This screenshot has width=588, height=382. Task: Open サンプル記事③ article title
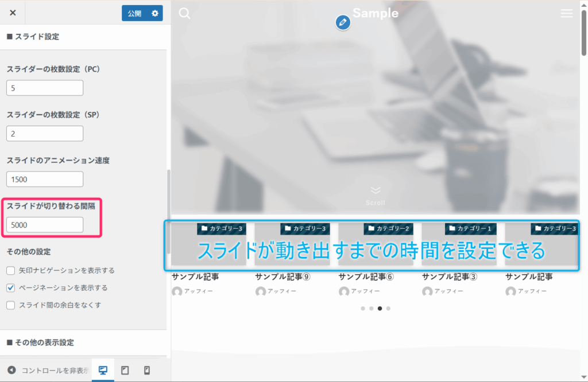coord(449,277)
